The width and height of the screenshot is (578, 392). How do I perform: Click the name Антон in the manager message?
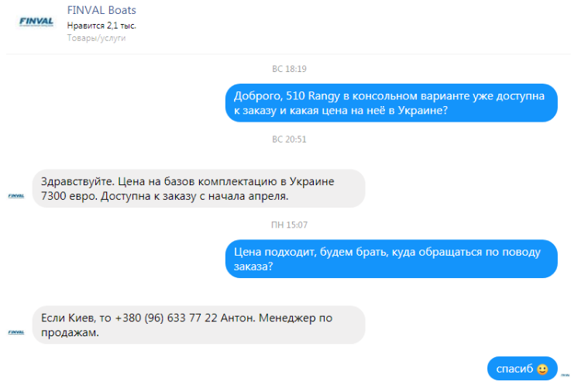[x=237, y=318]
